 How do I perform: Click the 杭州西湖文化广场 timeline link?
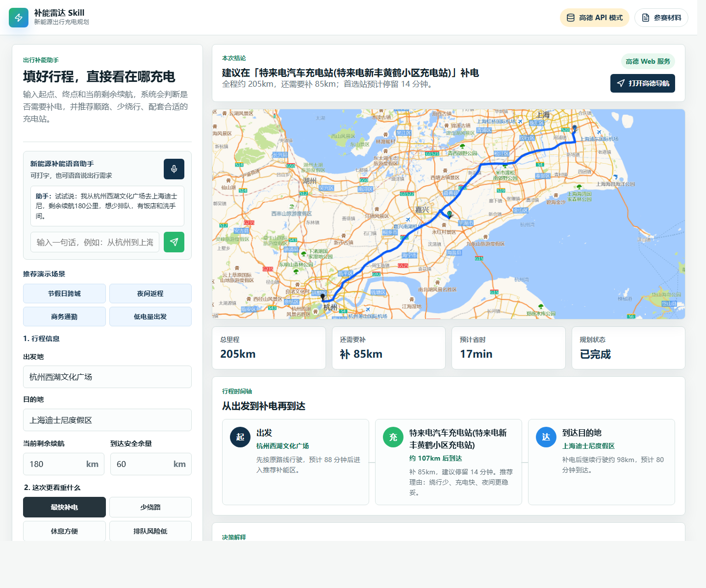[282, 446]
